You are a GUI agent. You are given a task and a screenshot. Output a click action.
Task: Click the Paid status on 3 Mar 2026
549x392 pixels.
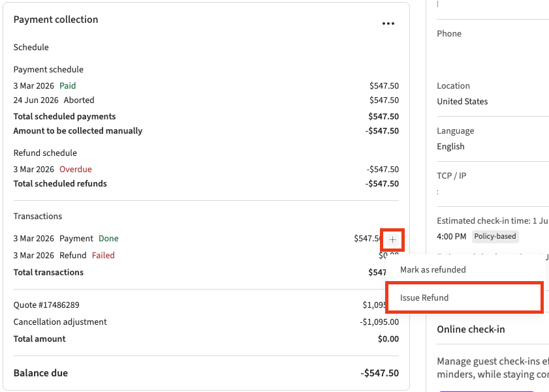coord(68,85)
